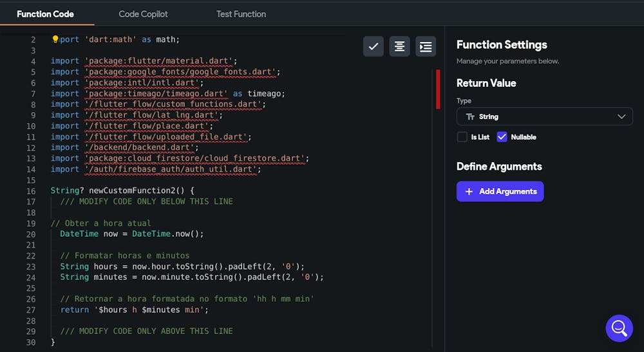Viewport: 644px width, 352px height.
Task: Click the indent code icon
Action: 425,46
